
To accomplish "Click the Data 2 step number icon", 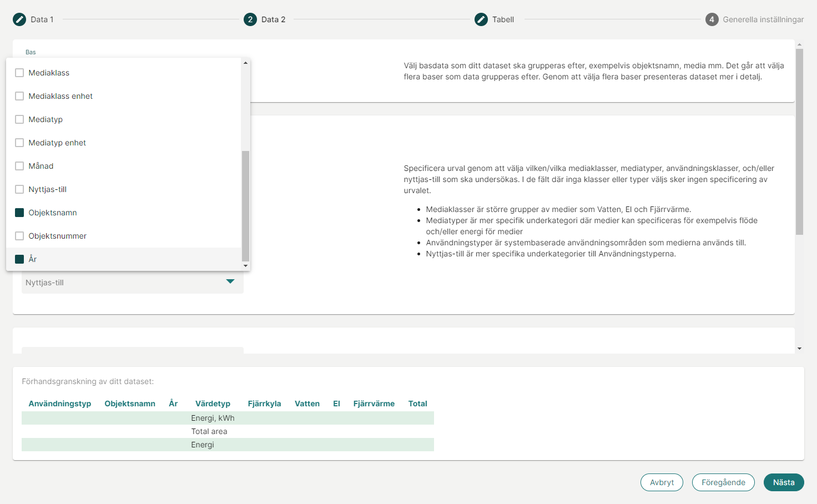I will [250, 19].
